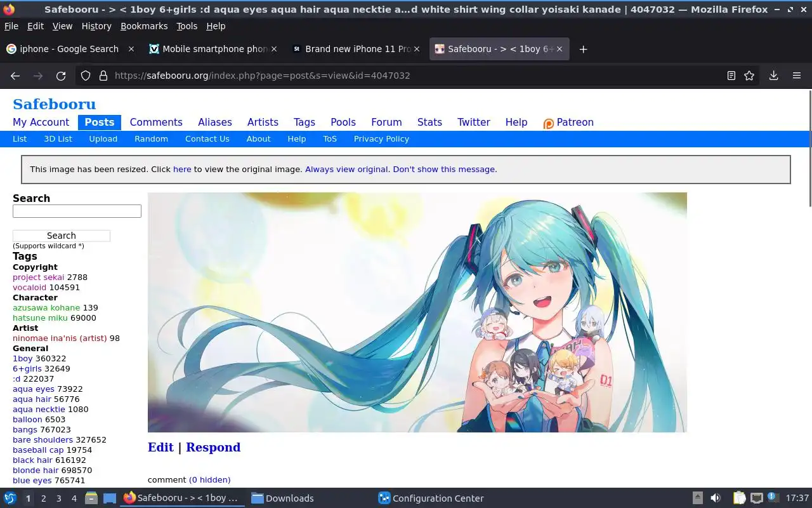Close the Safebooru tab
Screen dimensions: 812x508
560,49
